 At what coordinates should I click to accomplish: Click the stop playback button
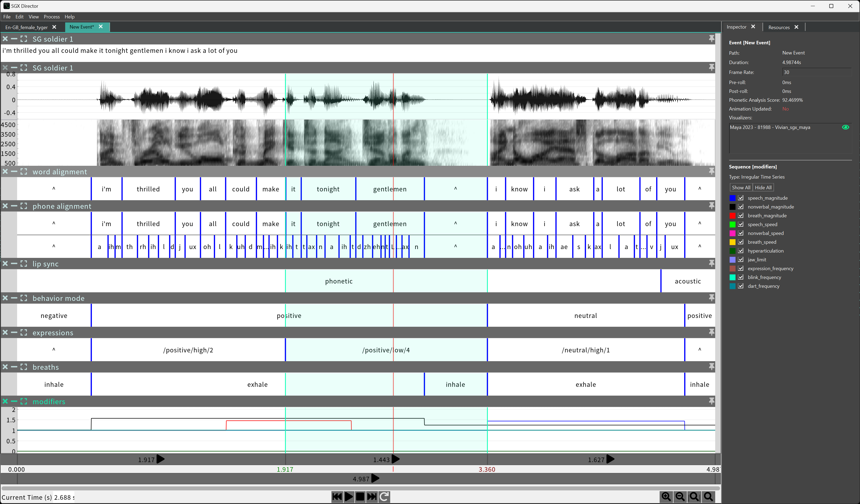point(360,497)
